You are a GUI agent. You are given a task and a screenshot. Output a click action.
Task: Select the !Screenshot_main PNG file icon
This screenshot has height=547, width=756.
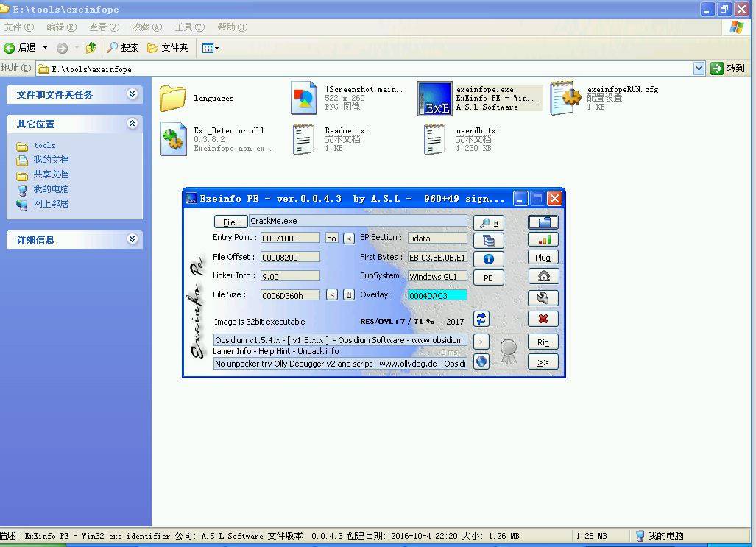304,98
